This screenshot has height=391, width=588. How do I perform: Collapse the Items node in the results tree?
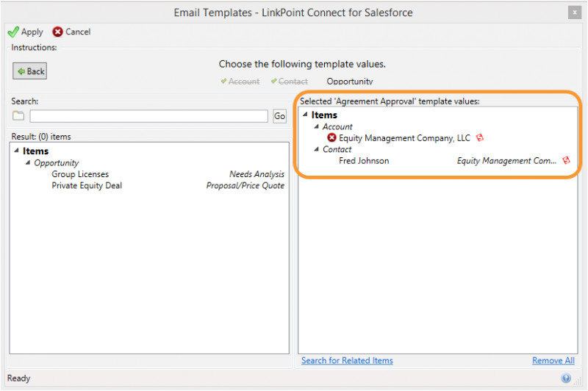pyautogui.click(x=16, y=151)
